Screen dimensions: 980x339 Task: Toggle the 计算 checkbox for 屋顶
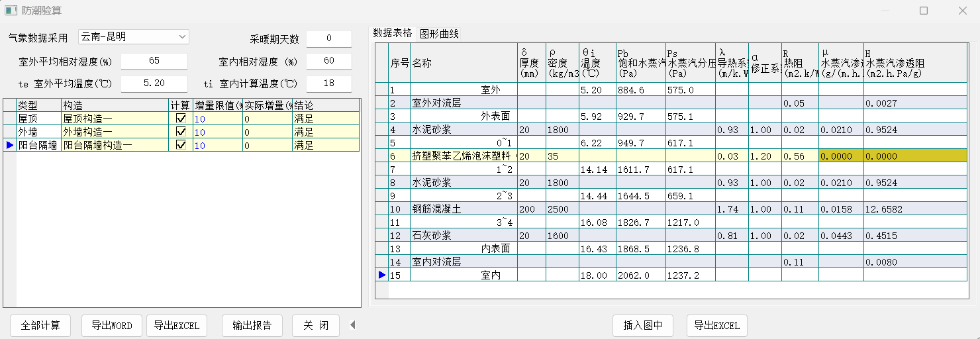[181, 119]
